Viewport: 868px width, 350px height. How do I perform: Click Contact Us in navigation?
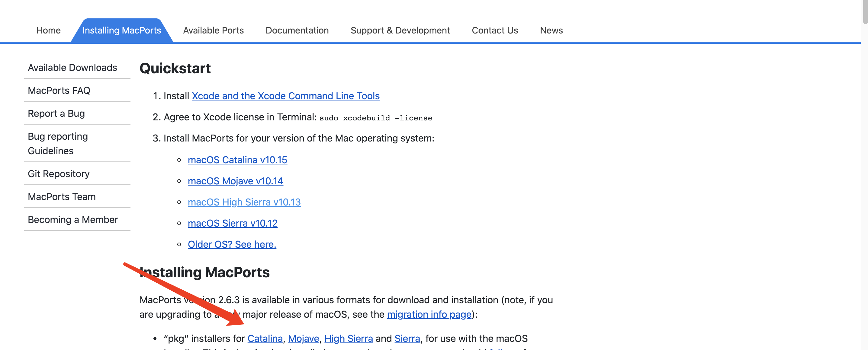(x=495, y=30)
